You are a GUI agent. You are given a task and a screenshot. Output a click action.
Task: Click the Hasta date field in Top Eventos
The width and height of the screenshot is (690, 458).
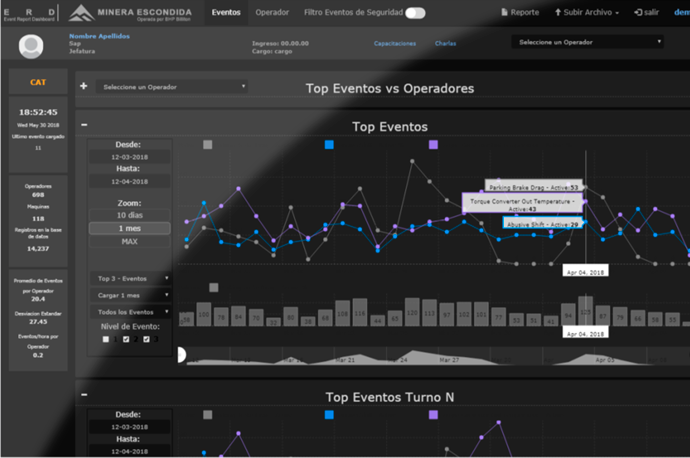pos(129,182)
